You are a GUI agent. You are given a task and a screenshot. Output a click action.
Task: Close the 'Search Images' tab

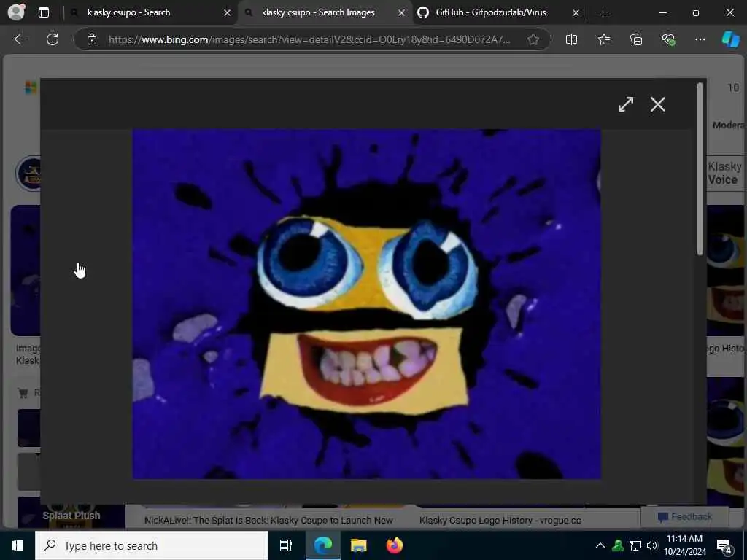pos(402,13)
